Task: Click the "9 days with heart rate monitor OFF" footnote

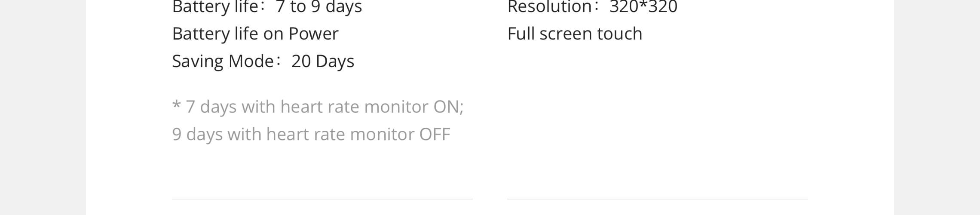Action: coord(311,135)
